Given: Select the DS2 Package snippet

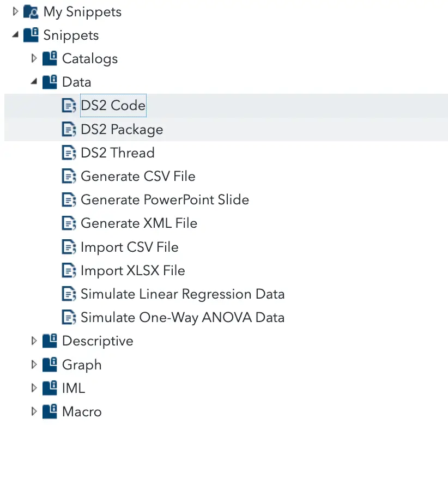Looking at the screenshot, I should tap(122, 130).
